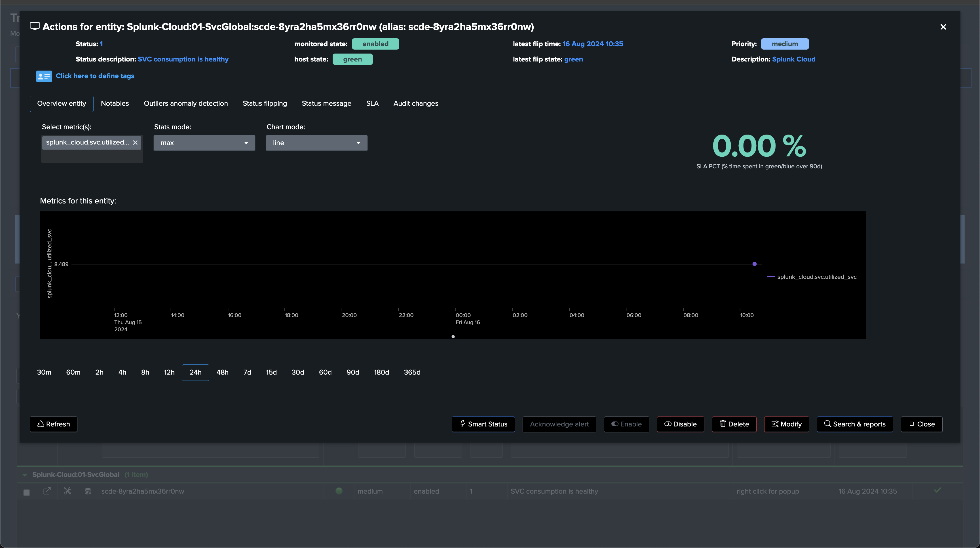Click the Refresh button
The height and width of the screenshot is (548, 980).
[x=54, y=424]
